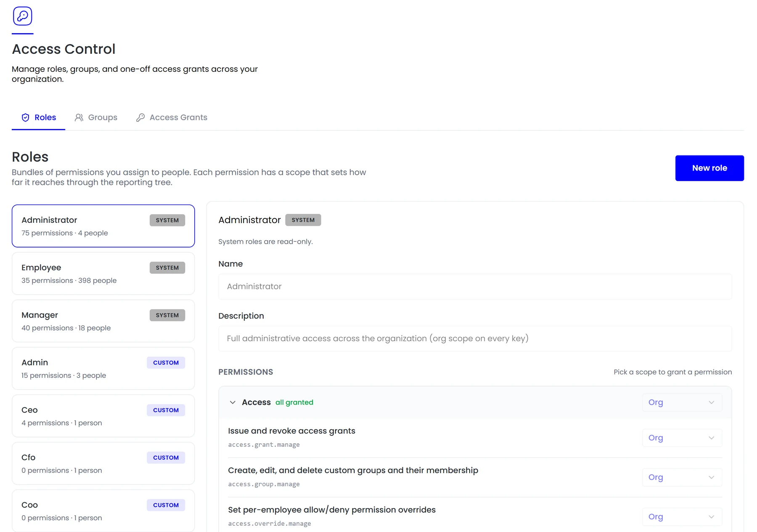This screenshot has height=532, width=757.
Task: Open the Access section Org scope dropdown
Action: click(682, 403)
